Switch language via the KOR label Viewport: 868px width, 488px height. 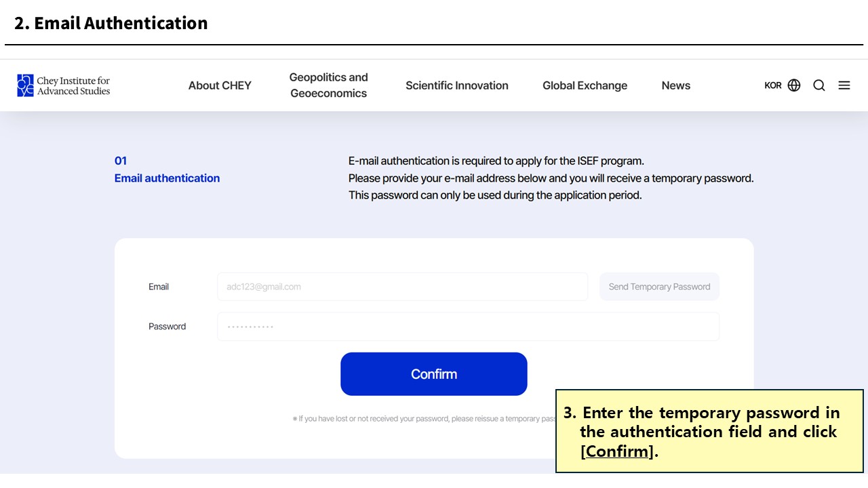pos(773,85)
